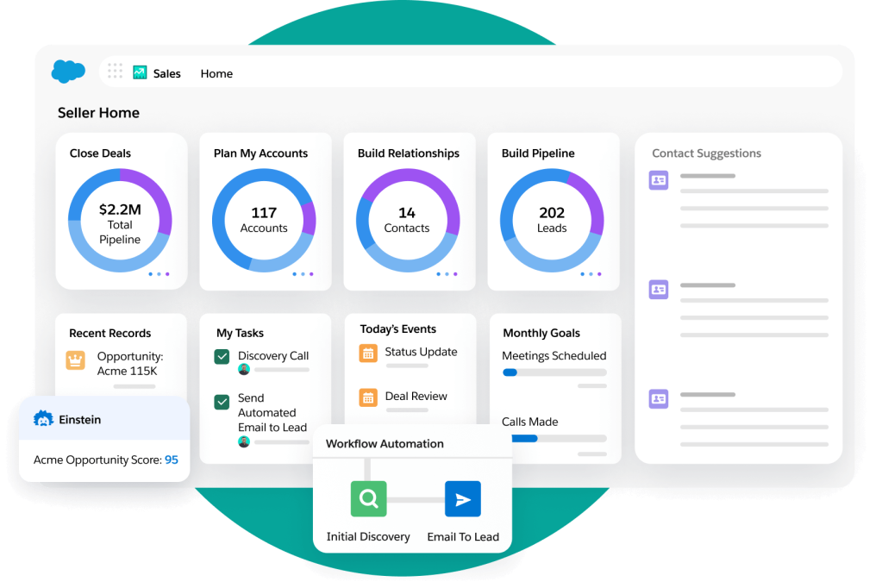Open the App Launcher waffle icon

(x=115, y=71)
